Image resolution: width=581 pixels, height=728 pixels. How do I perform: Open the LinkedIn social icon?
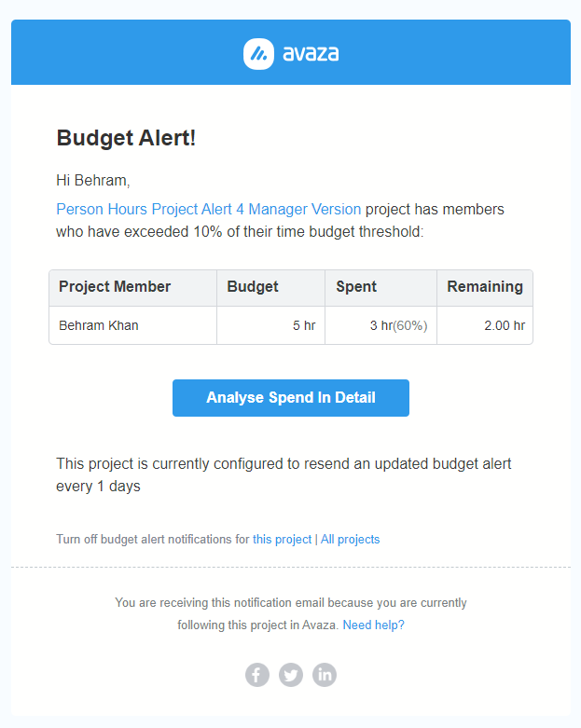[325, 675]
